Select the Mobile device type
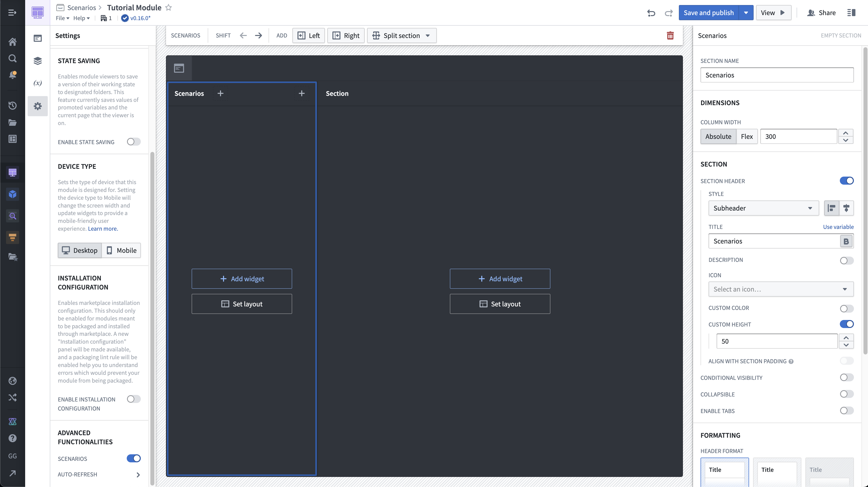Screen dimensions: 868x487 (121, 250)
